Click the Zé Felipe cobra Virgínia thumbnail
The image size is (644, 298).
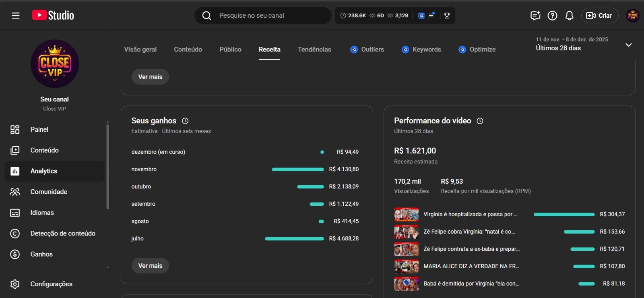pyautogui.click(x=406, y=232)
